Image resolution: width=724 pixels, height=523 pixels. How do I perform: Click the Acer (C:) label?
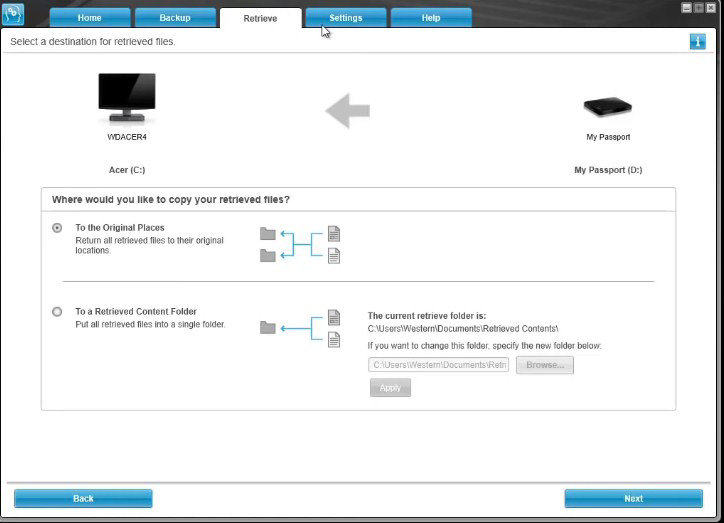coord(127,170)
